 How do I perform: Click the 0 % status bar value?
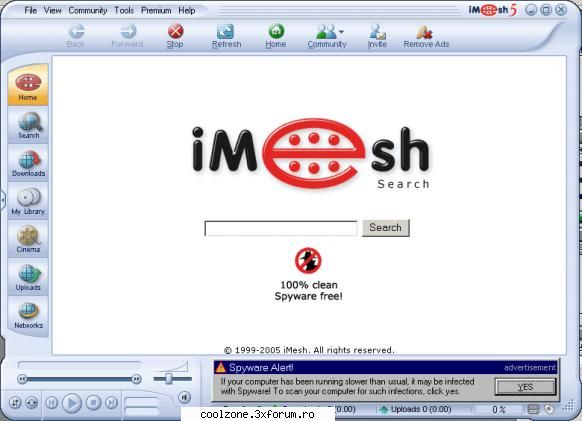[x=499, y=409]
